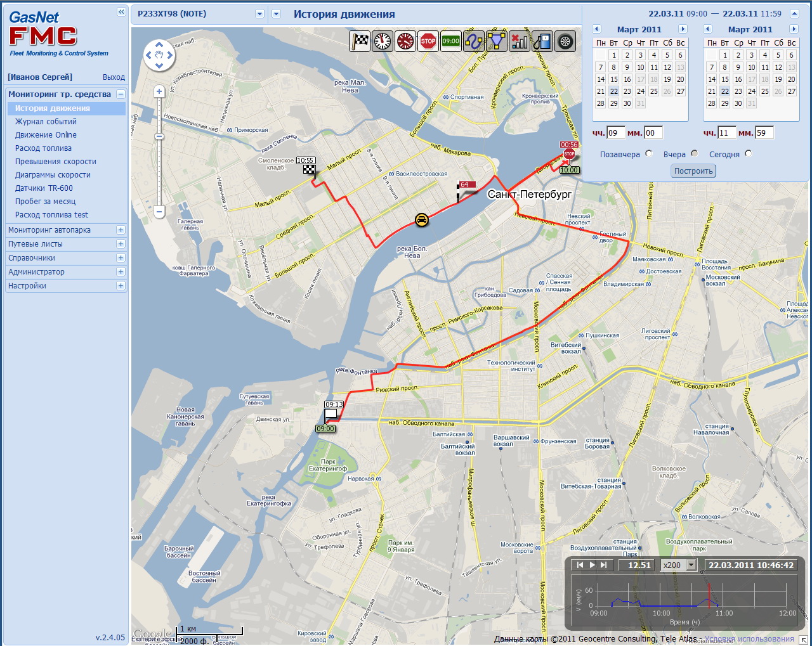Collapse the date panel with up arrow

(x=794, y=13)
